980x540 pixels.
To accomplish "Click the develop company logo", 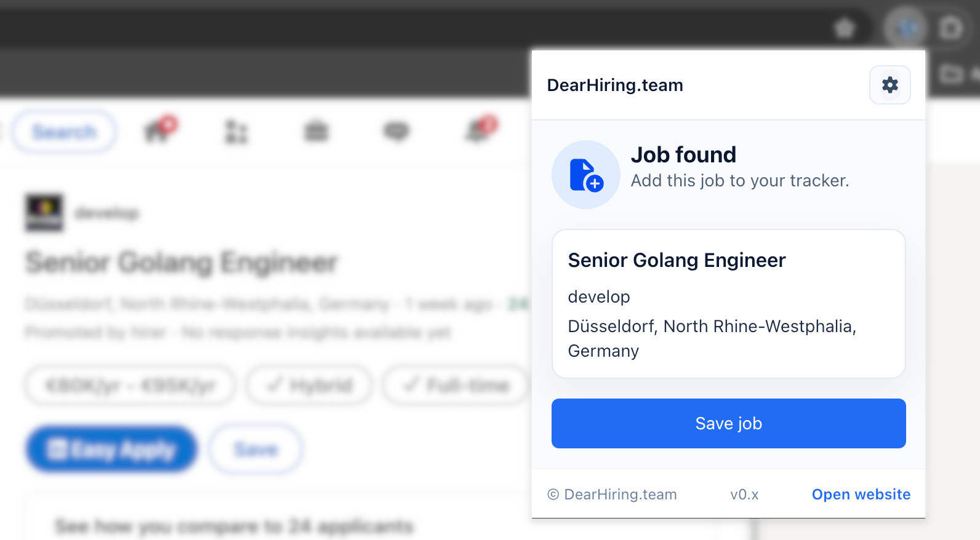I will tap(44, 213).
